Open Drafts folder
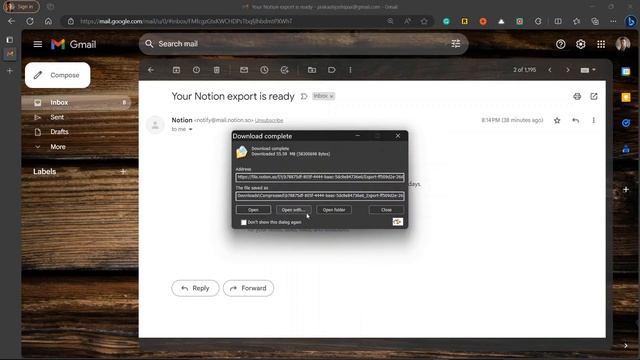 coord(59,132)
